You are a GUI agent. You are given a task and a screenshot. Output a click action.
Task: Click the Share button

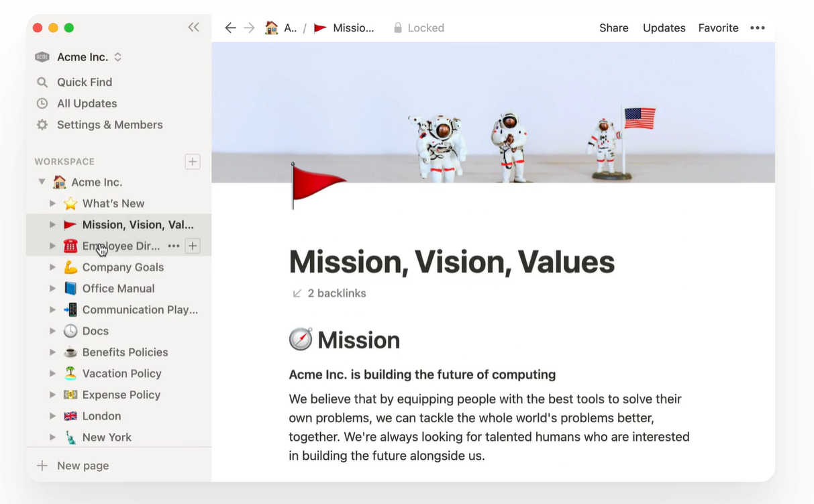[x=613, y=28]
